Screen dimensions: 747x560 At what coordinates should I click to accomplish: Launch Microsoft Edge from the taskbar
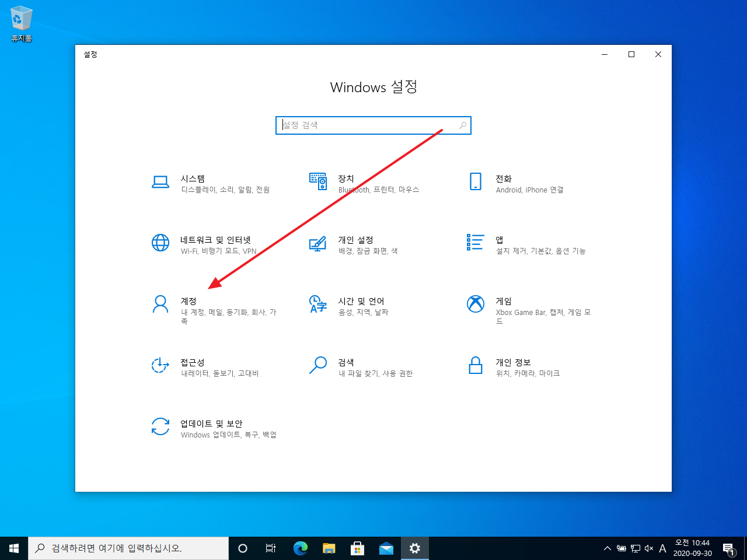pyautogui.click(x=300, y=548)
